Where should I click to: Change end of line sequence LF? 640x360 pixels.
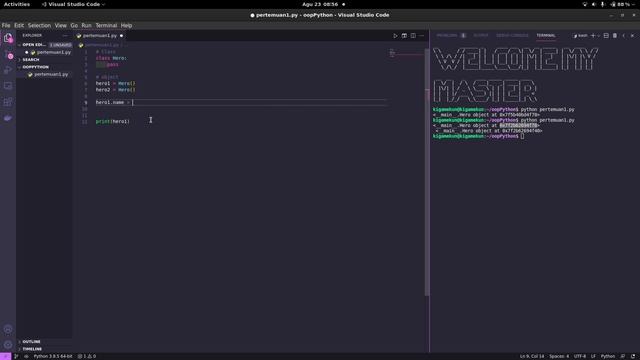click(x=593, y=356)
